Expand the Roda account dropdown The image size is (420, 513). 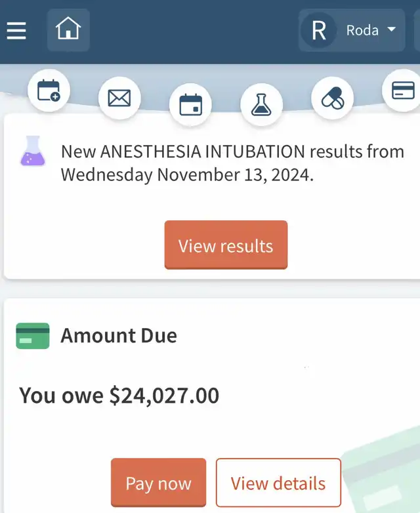(x=352, y=30)
